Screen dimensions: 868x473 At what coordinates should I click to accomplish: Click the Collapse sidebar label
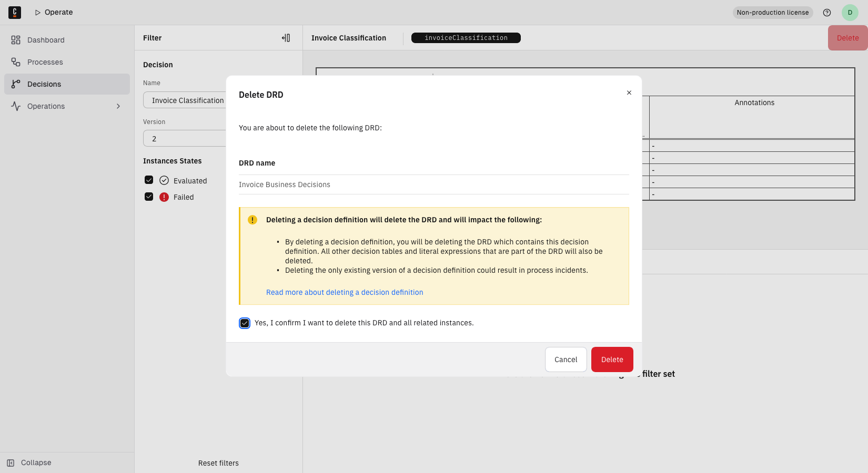pos(36,462)
